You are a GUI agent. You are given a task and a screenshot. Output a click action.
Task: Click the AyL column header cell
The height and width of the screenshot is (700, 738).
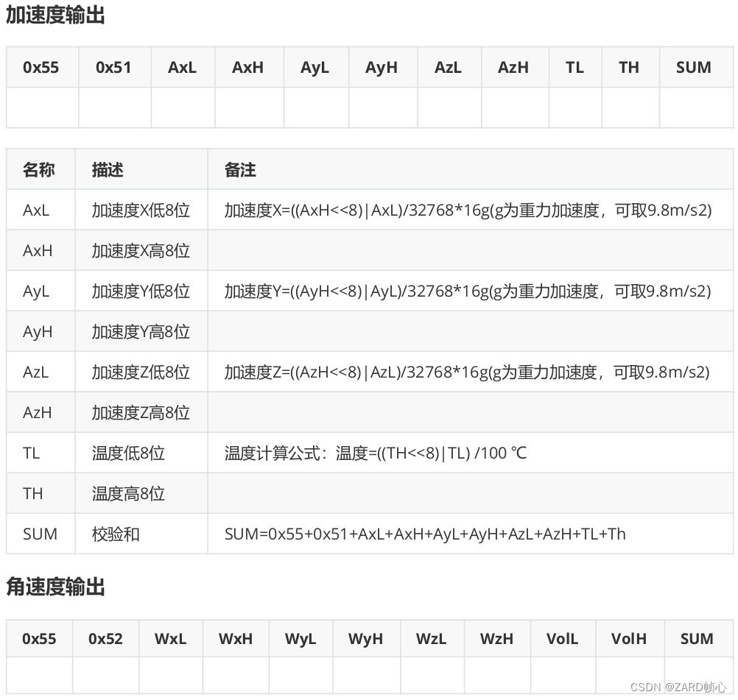pos(316,67)
